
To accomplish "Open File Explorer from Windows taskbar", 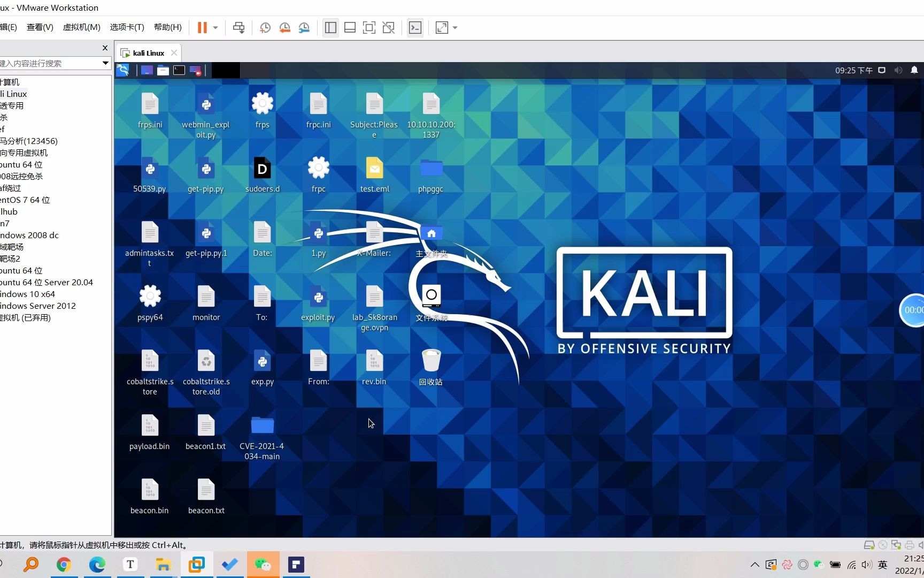I will (163, 564).
